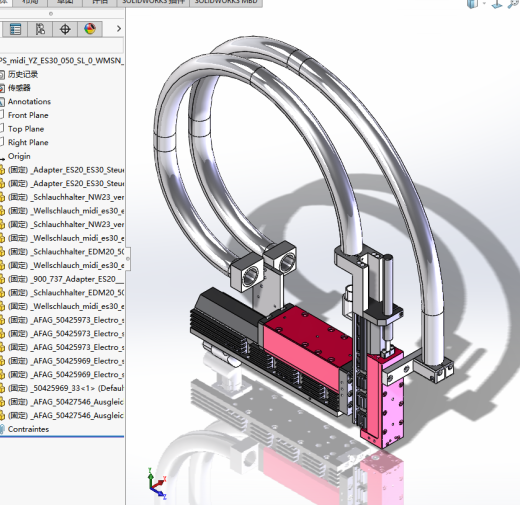Click the rollback bar below Contraintes
This screenshot has height=505, width=520.
point(62,436)
